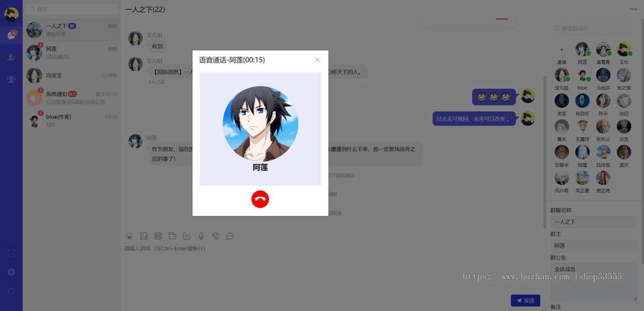Select member 阿莲 in group member grid
The image size is (644, 311).
[582, 49]
